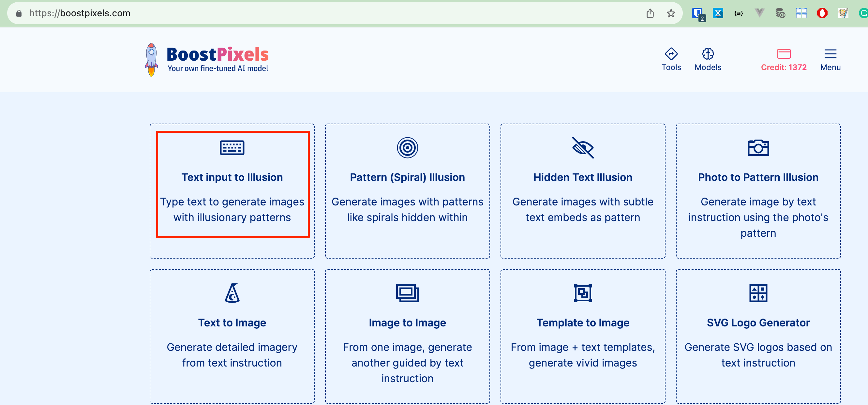868x405 pixels.
Task: Click the Credit card icon
Action: [784, 54]
